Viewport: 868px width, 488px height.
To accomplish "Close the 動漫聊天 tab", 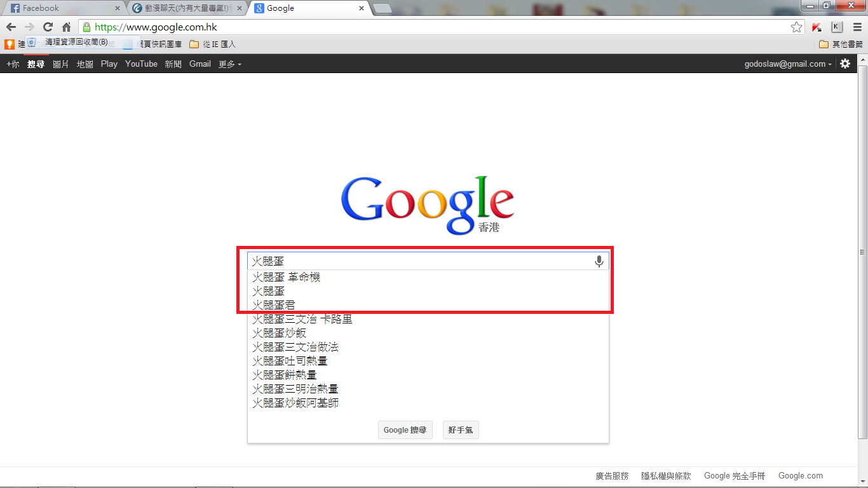I will (x=240, y=8).
